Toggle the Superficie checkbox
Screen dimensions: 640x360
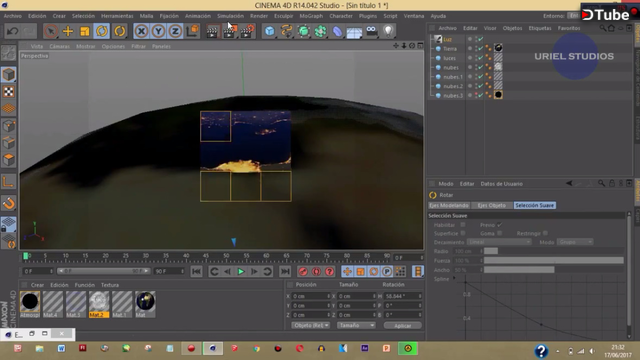coord(463,233)
